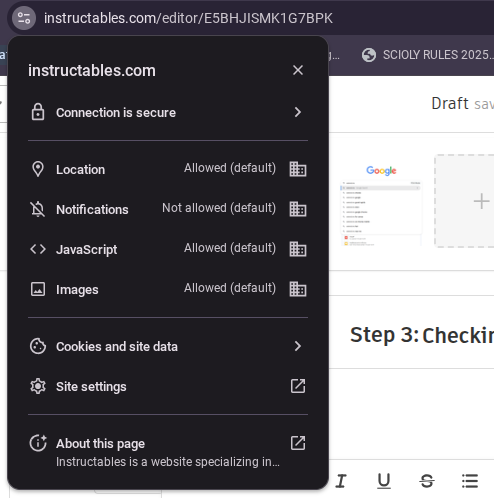This screenshot has width=494, height=498.
Task: Select the Google search screenshot thumbnail
Action: [x=381, y=205]
